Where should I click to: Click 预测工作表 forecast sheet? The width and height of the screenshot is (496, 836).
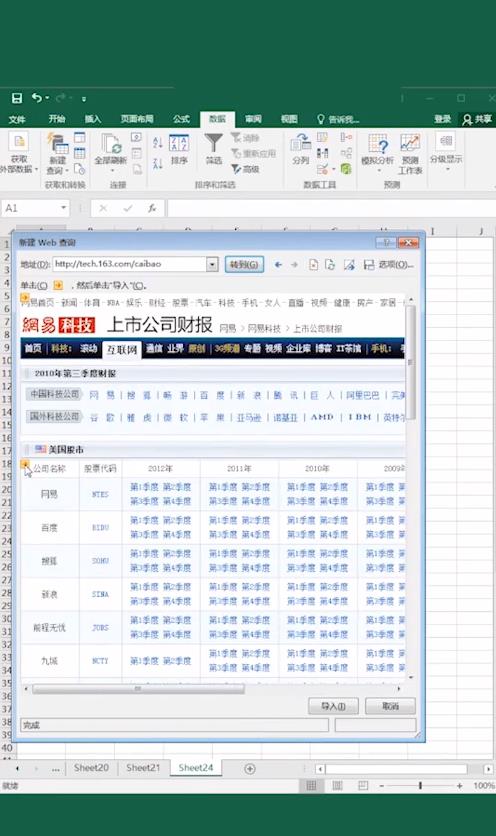tap(410, 154)
